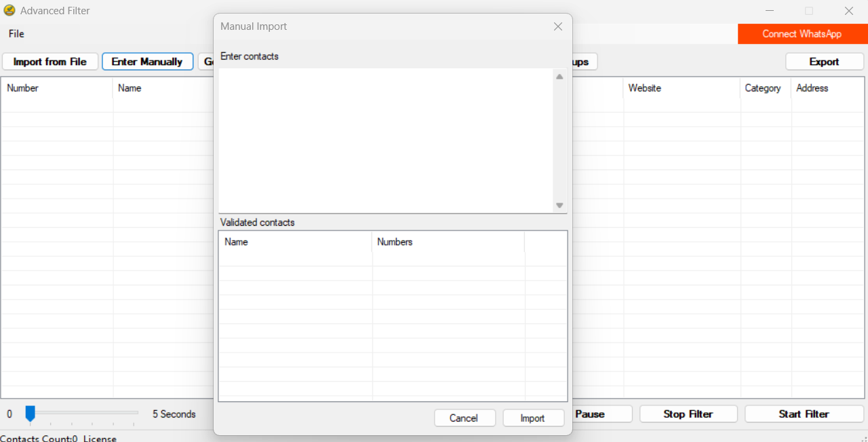This screenshot has height=442, width=868.
Task: Close the Manual Import dialog
Action: (557, 26)
